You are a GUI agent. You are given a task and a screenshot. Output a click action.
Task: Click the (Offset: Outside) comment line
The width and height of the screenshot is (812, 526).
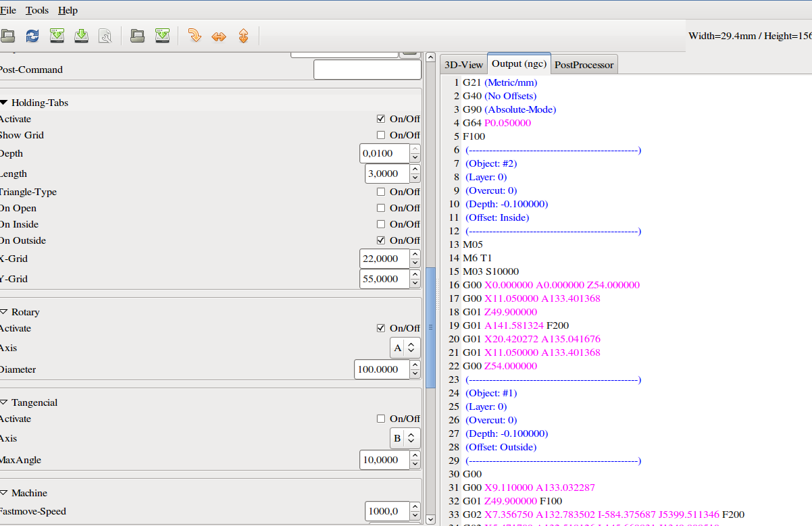[x=501, y=447]
